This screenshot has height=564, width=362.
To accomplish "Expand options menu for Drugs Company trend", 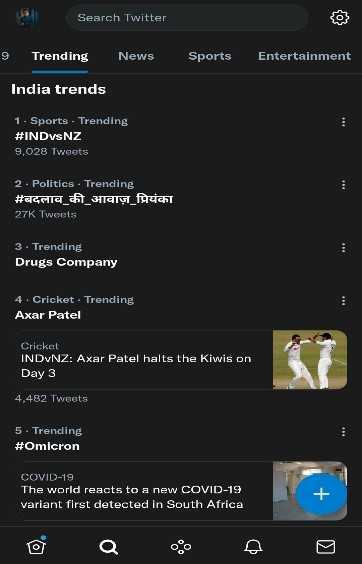I will 343,248.
